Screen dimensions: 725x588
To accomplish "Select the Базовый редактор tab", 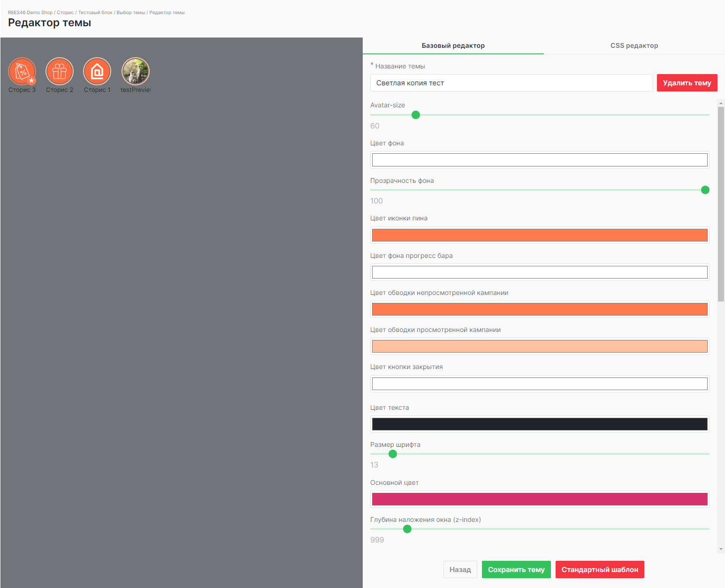I will pos(453,45).
